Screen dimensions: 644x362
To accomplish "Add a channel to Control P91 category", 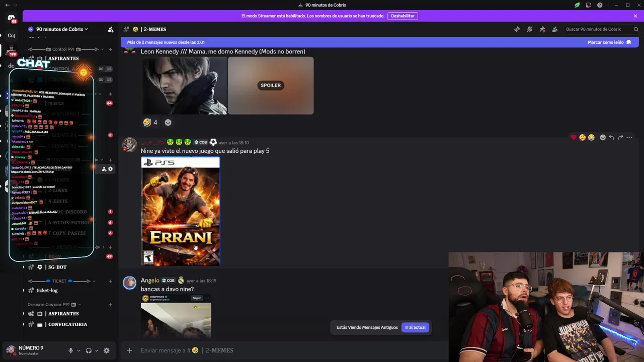I will point(110,49).
